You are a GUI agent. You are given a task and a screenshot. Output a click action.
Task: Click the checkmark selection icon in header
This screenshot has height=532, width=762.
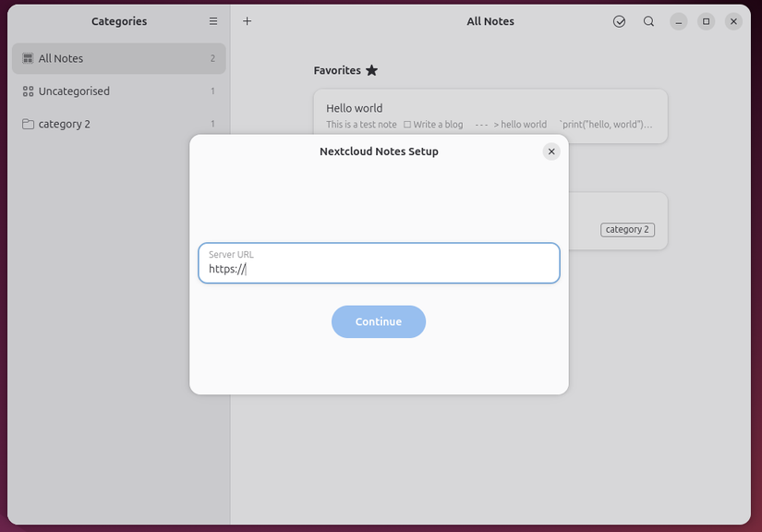(619, 21)
